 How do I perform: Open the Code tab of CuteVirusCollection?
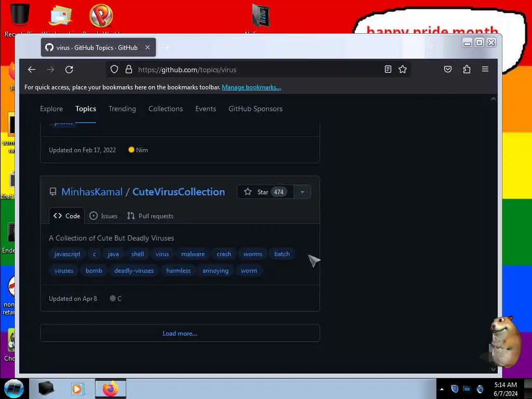pyautogui.click(x=67, y=216)
